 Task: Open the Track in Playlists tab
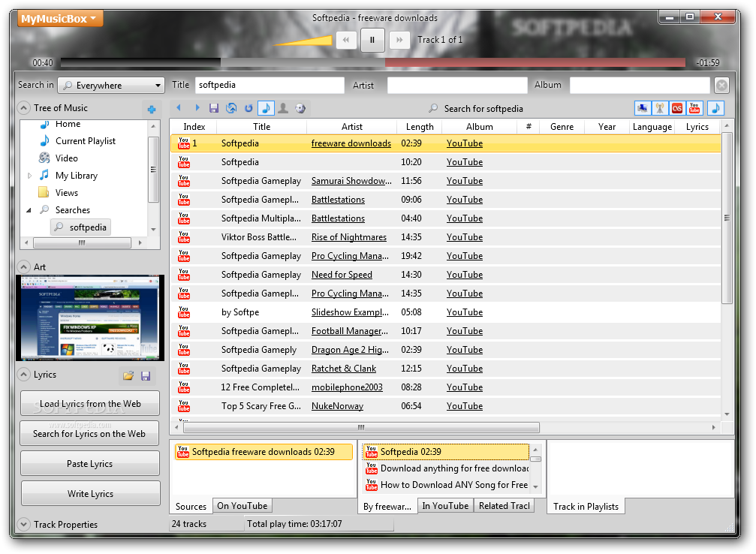586,506
